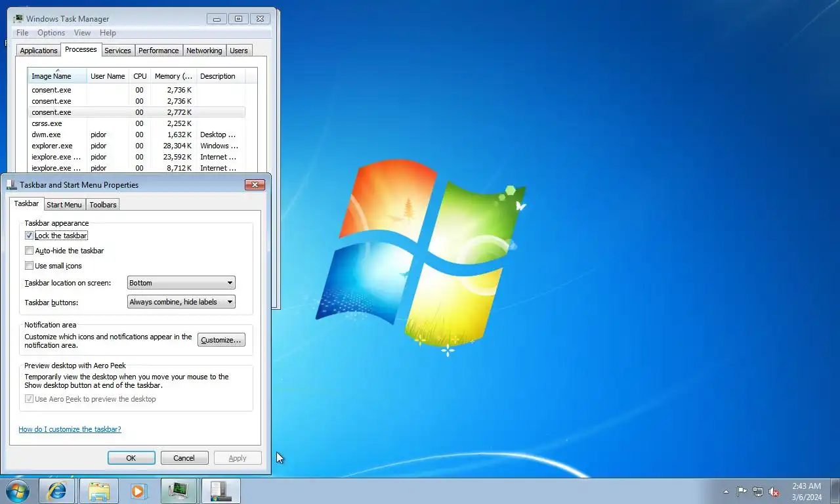Image resolution: width=840 pixels, height=504 pixels.
Task: Sort processes by Description column header
Action: click(x=220, y=76)
